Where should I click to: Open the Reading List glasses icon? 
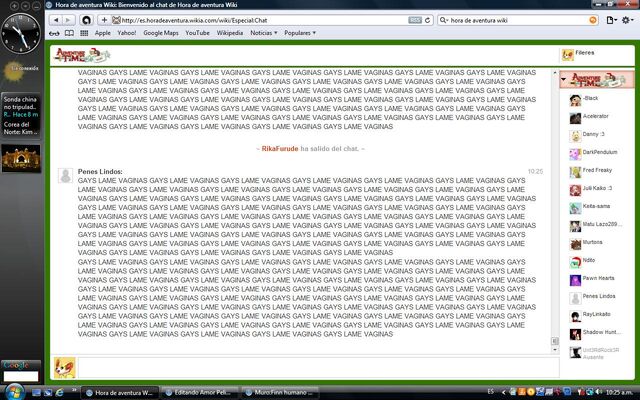pos(54,33)
